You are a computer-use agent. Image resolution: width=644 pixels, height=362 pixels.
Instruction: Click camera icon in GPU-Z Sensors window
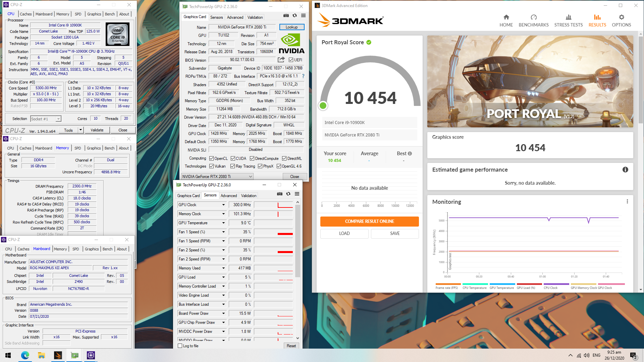coord(279,194)
